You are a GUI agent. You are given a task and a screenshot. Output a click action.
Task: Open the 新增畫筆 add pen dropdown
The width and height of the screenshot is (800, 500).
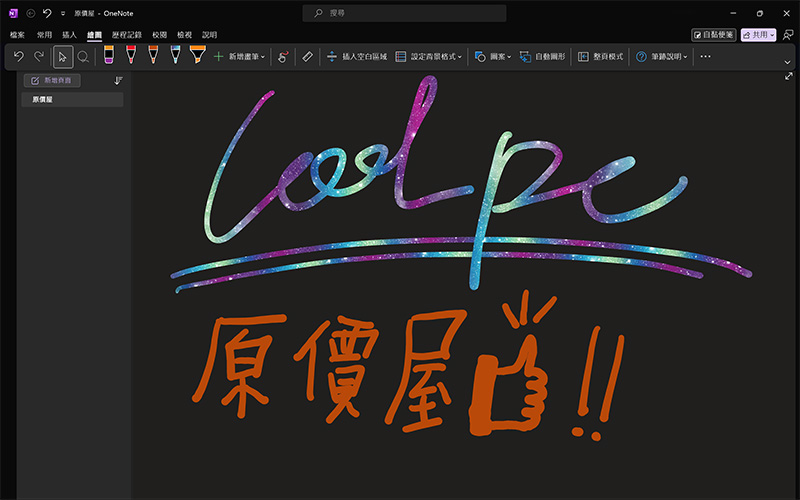point(239,57)
